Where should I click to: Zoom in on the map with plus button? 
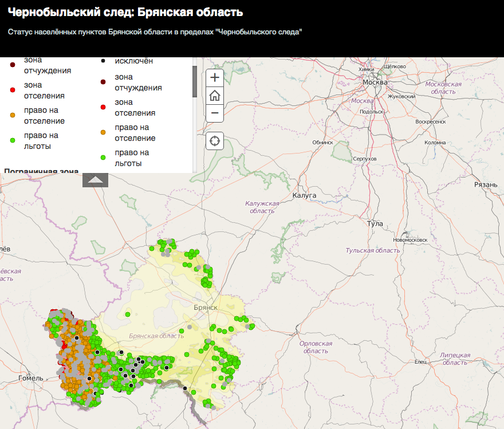pyautogui.click(x=215, y=77)
